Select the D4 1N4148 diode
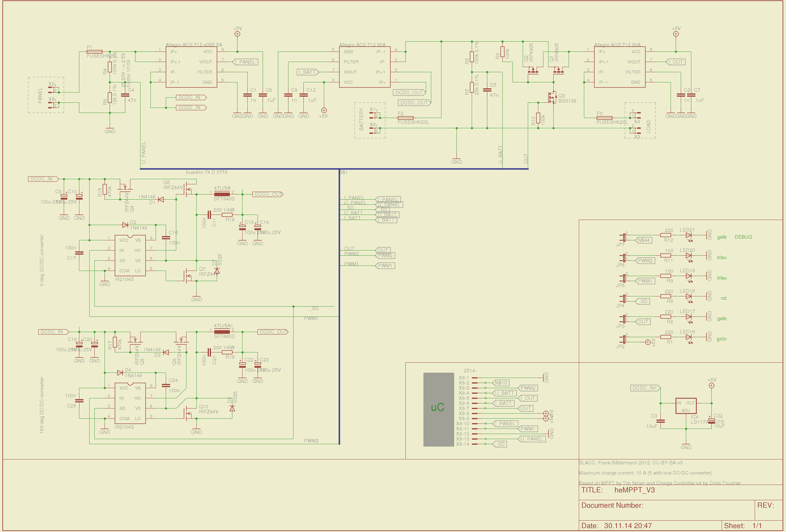This screenshot has width=786, height=532. pyautogui.click(x=120, y=373)
